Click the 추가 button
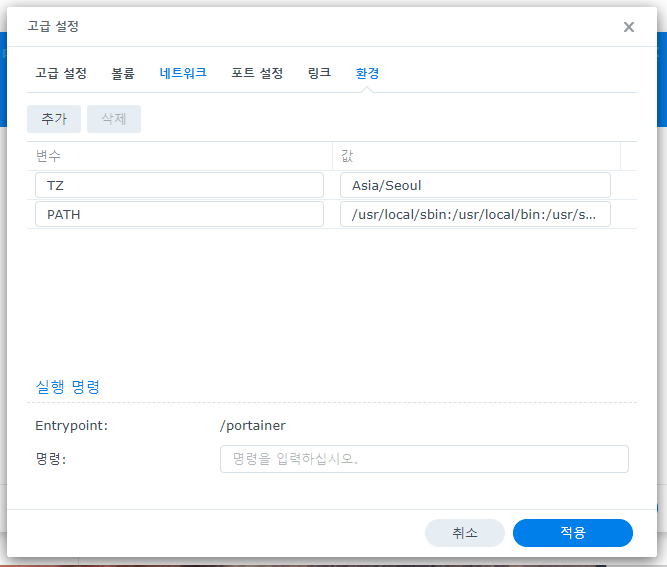Image resolution: width=667 pixels, height=567 pixels. [x=54, y=119]
